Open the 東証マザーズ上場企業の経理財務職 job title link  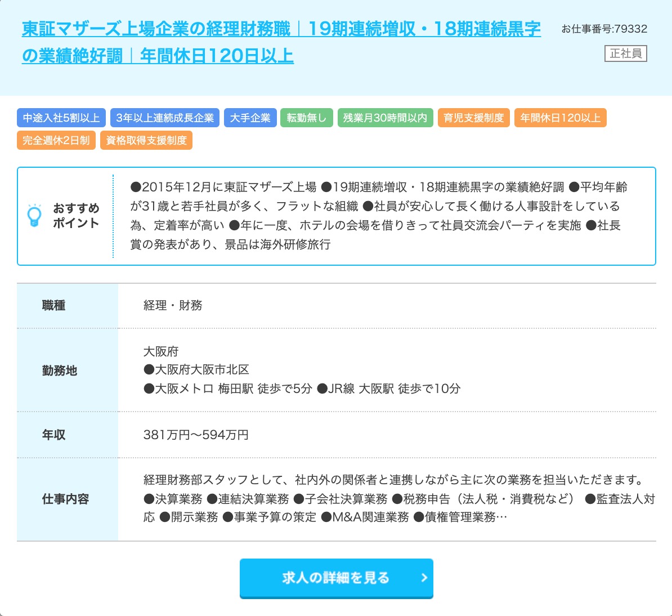281,29
